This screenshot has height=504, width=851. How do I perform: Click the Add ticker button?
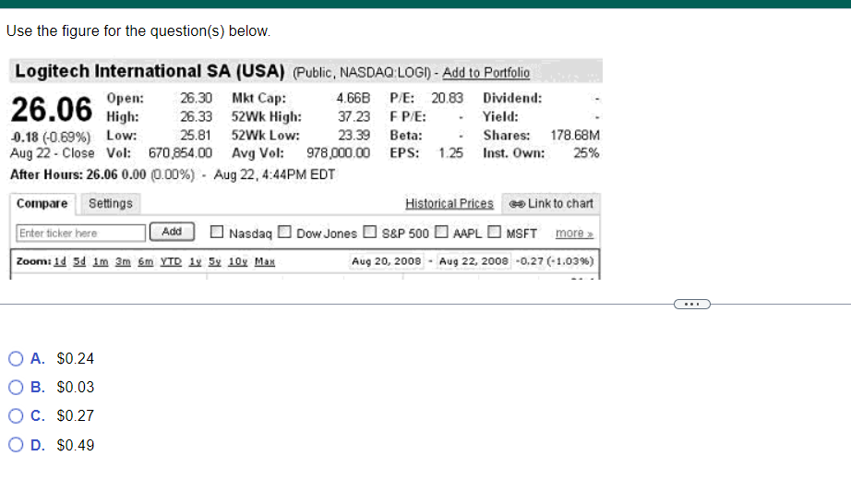click(172, 232)
